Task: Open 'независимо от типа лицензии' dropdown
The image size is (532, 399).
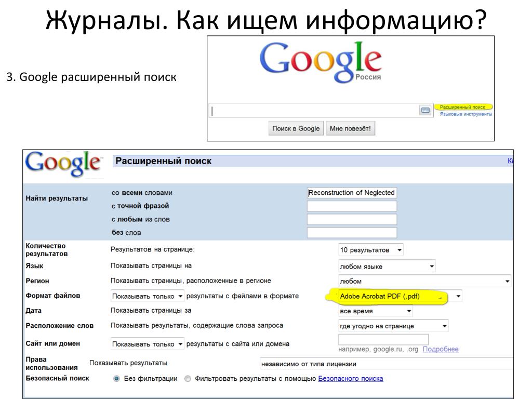Action: click(x=386, y=364)
